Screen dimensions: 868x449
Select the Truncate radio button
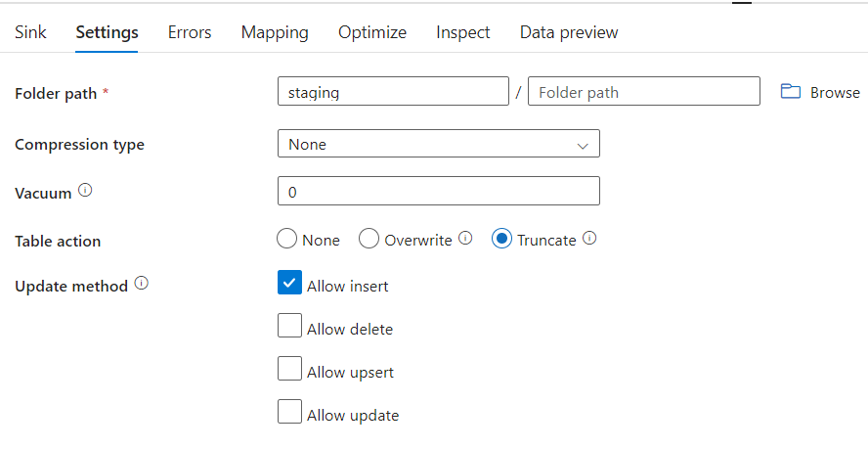tap(501, 239)
